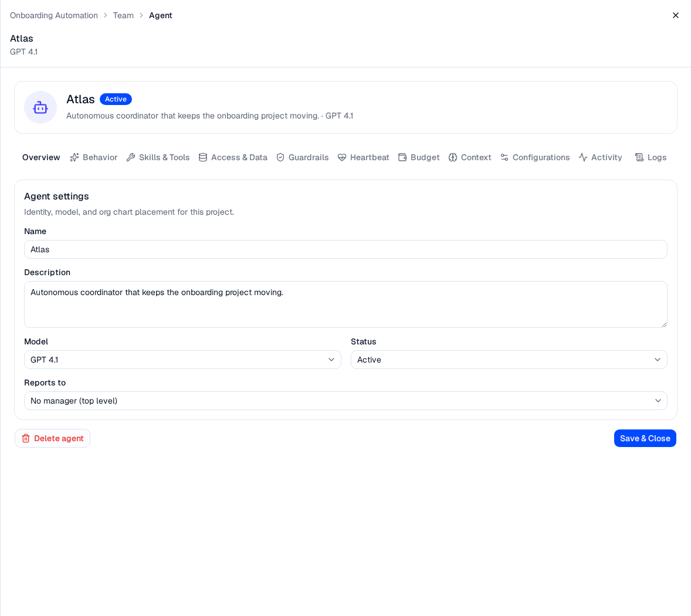Click the Behavior sparkle icon
The width and height of the screenshot is (691, 616).
pyautogui.click(x=74, y=157)
